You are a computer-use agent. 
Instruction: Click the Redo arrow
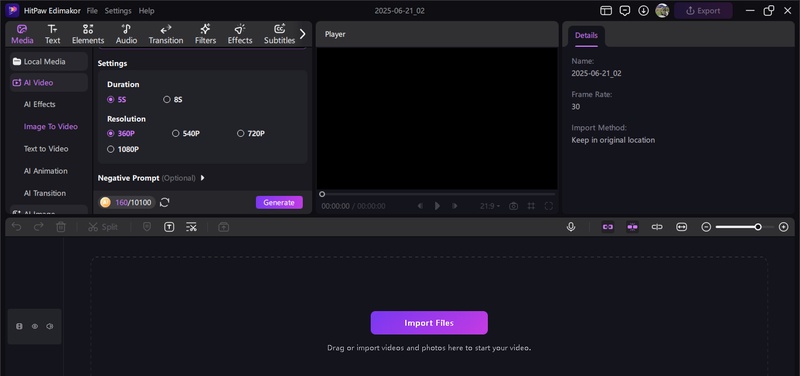(x=39, y=227)
